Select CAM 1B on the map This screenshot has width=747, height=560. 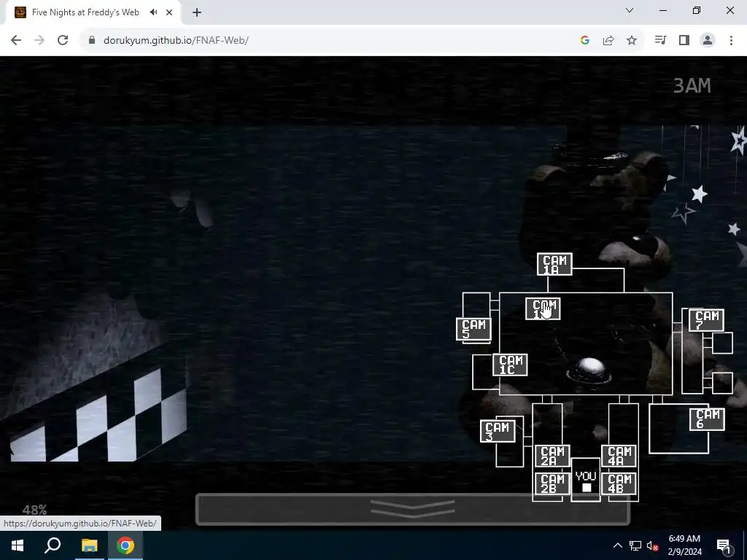pos(543,308)
